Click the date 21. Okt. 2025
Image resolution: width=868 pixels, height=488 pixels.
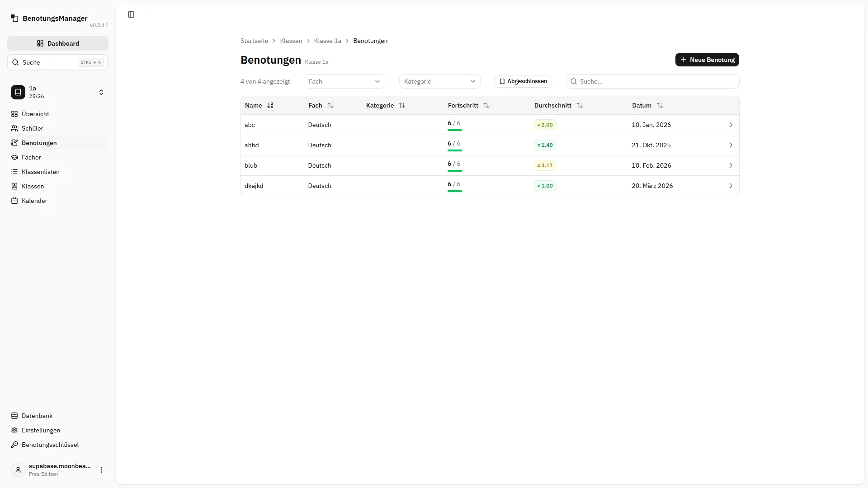pos(651,145)
